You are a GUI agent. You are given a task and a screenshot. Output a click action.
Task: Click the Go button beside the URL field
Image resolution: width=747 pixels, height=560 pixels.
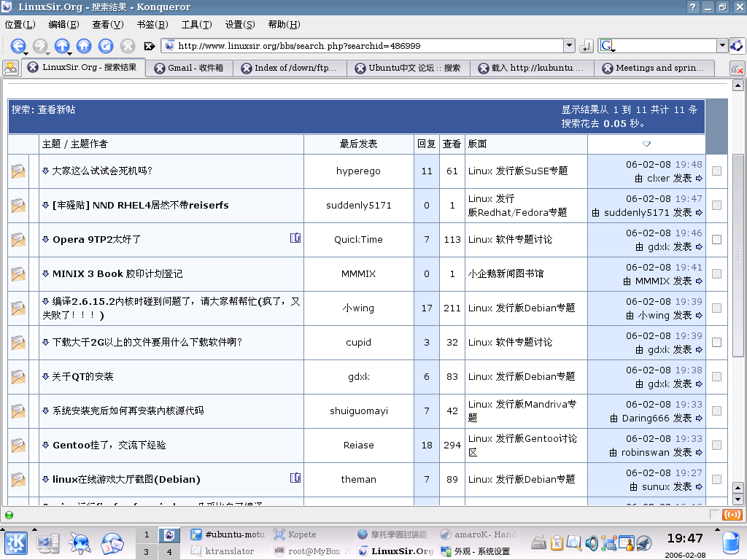[586, 46]
